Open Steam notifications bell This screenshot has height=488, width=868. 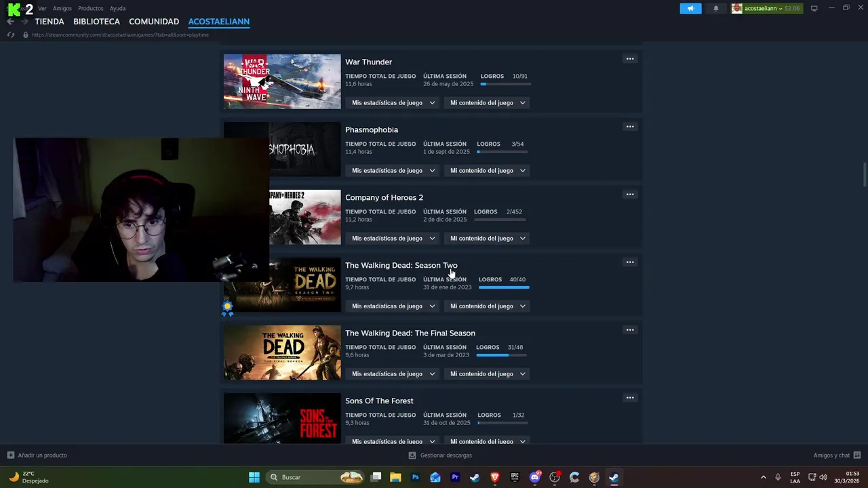coord(715,8)
